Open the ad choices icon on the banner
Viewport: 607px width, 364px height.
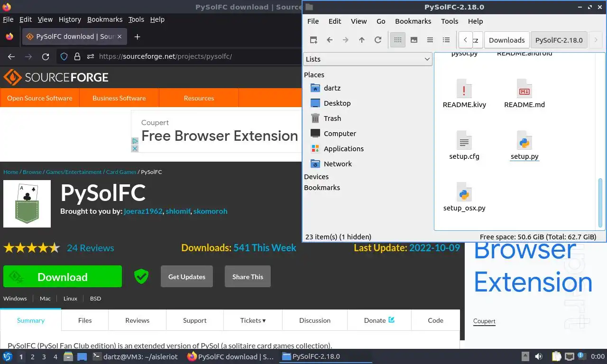click(135, 141)
